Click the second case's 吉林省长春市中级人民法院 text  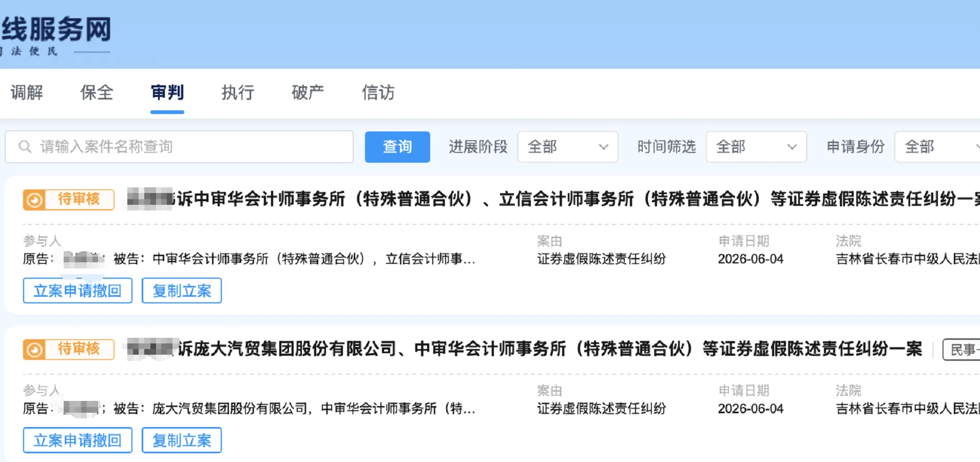[x=908, y=409]
